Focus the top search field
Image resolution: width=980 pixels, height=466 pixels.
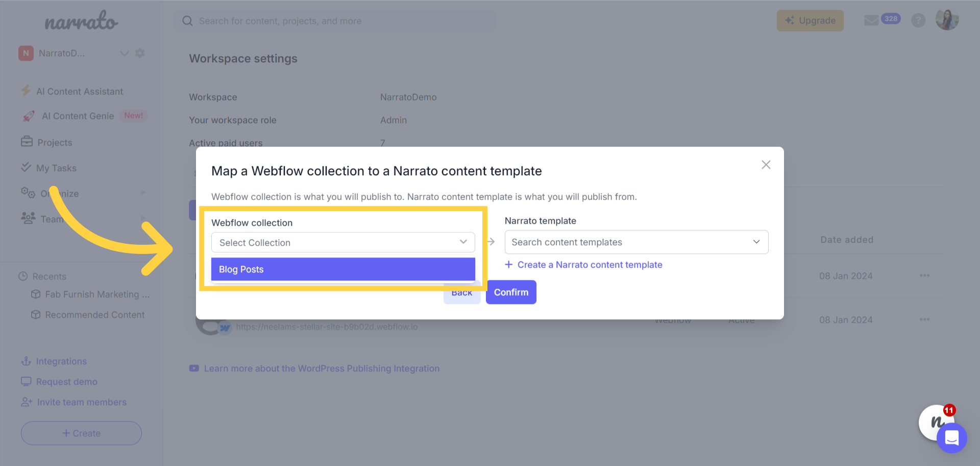pyautogui.click(x=336, y=21)
